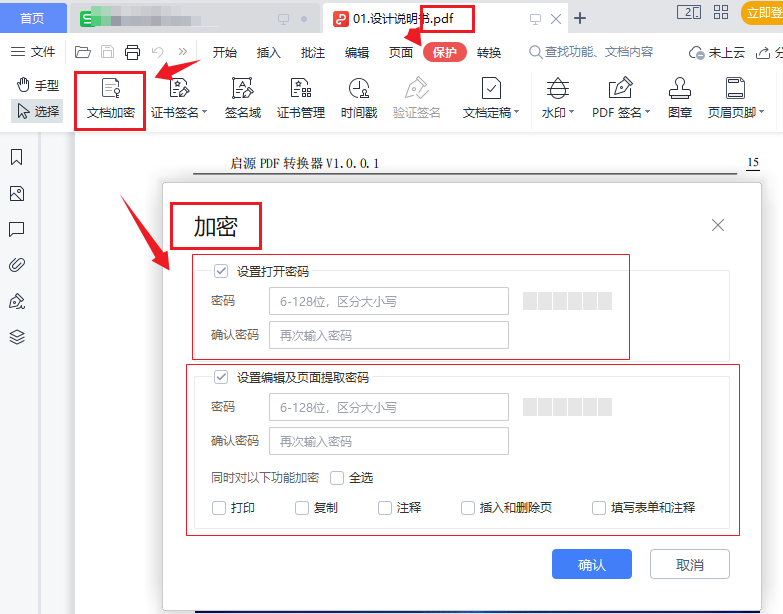Open the comments panel in sidebar
783x614 pixels.
point(16,230)
